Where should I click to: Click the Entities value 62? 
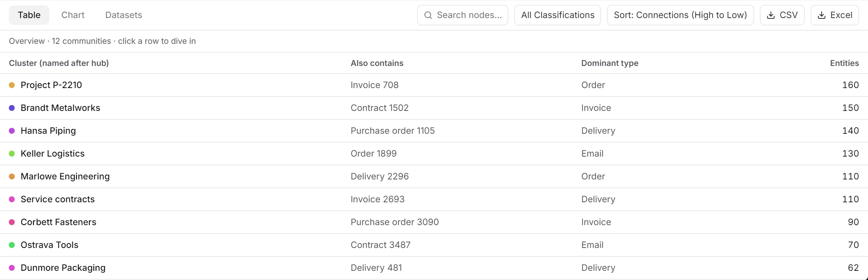(x=853, y=268)
